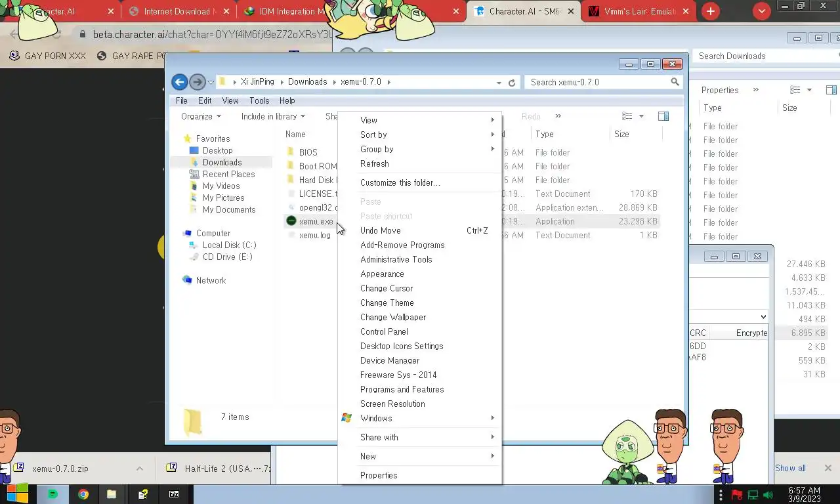Click Properties in the back Downloads window toolbar

(x=719, y=90)
